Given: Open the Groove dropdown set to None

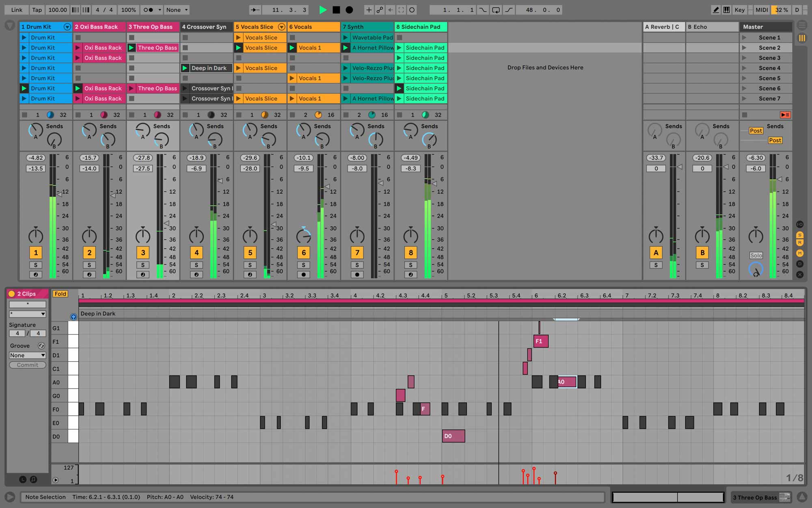Looking at the screenshot, I should click(x=27, y=355).
